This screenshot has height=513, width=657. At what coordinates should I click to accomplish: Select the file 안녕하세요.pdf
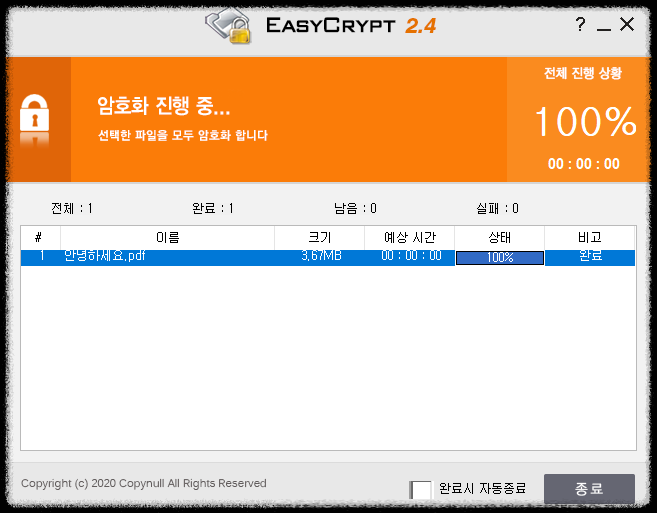click(104, 255)
